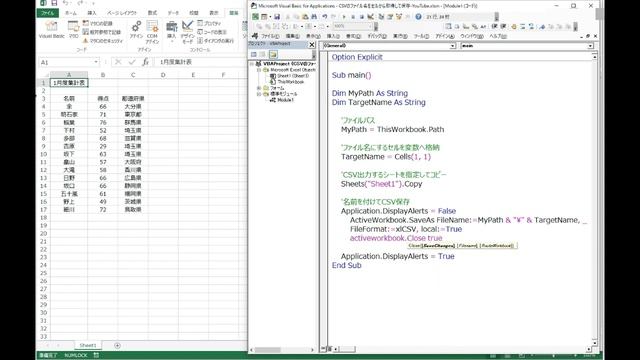Switch to Insert (挿入) ribbon tab

tap(92, 13)
